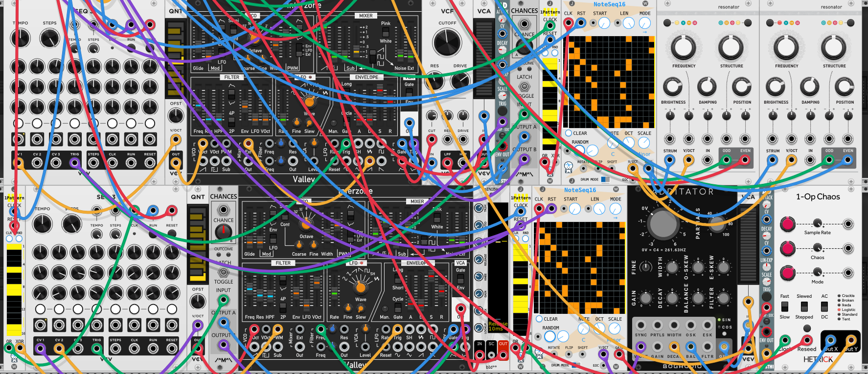This screenshot has width=868, height=374.
Task: Click the pink Chaos knob
Action: pyautogui.click(x=787, y=248)
